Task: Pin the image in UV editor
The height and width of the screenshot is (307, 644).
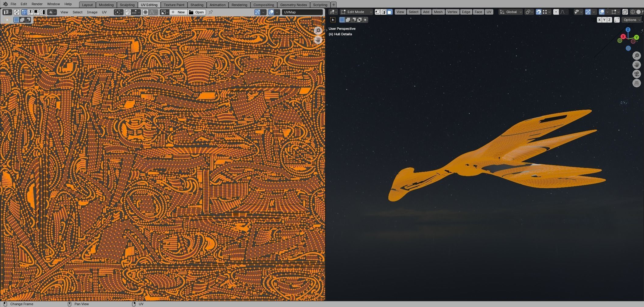Action: (211, 12)
